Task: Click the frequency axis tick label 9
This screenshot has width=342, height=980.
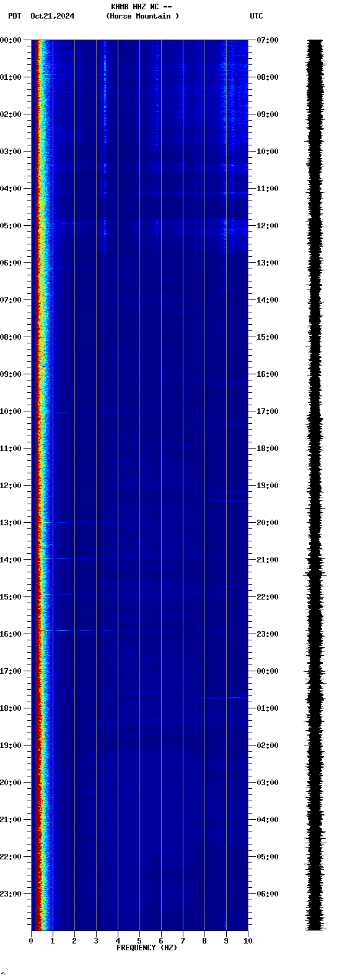Action: [226, 941]
